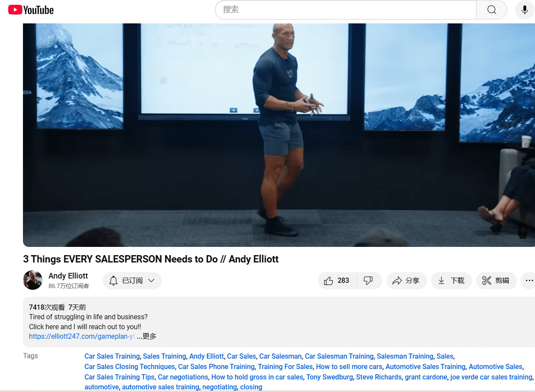Toggle the subscribed notification bell button
535x392 pixels.
113,281
